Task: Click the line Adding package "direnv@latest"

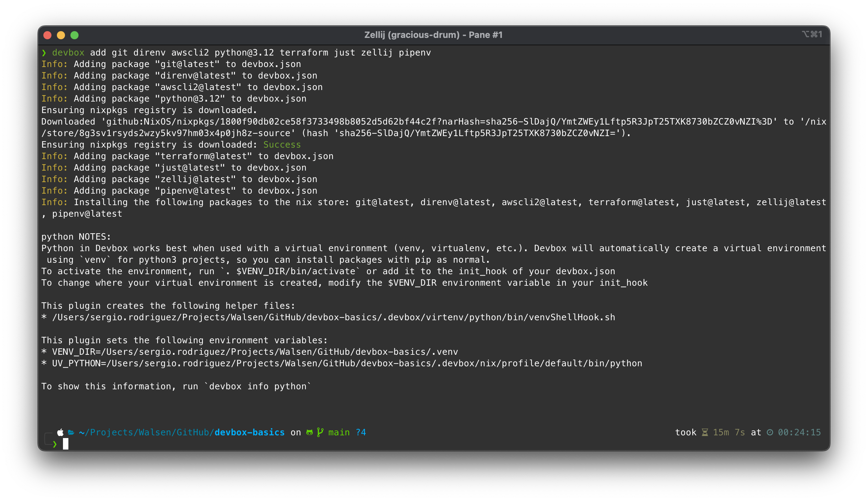Action: 179,76
